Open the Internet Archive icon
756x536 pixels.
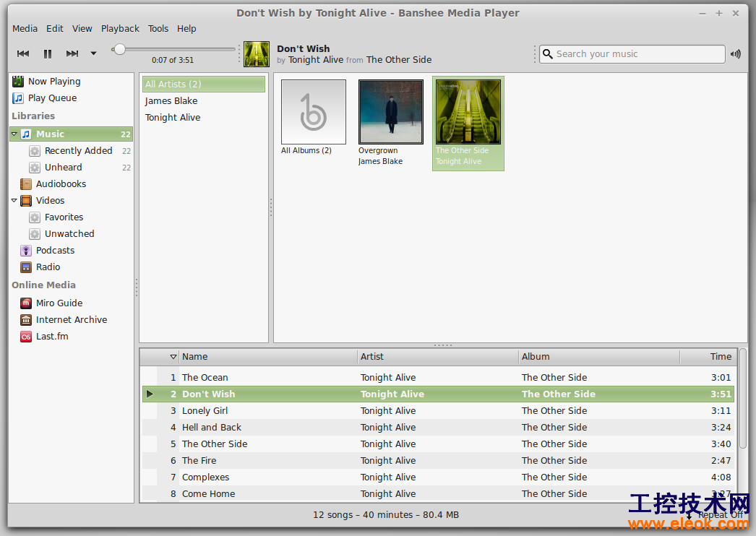26,319
